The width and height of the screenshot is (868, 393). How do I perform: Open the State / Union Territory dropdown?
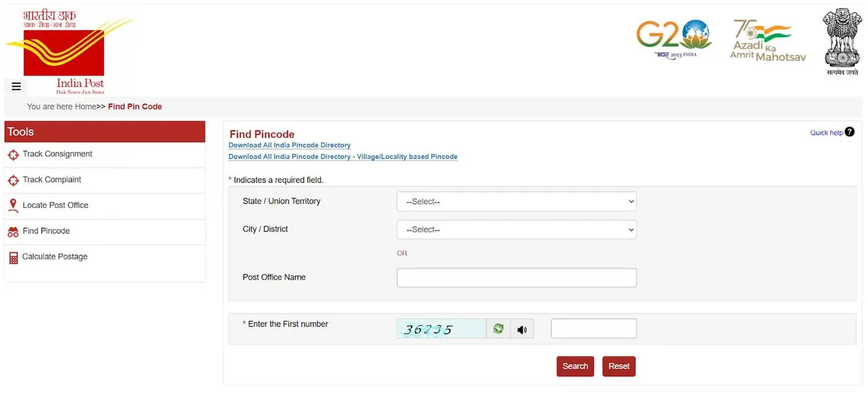click(x=516, y=202)
